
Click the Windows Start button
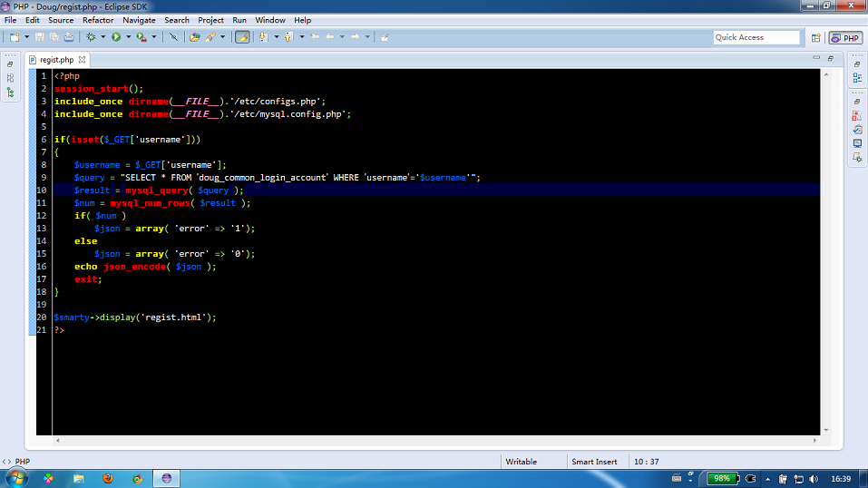pos(16,478)
